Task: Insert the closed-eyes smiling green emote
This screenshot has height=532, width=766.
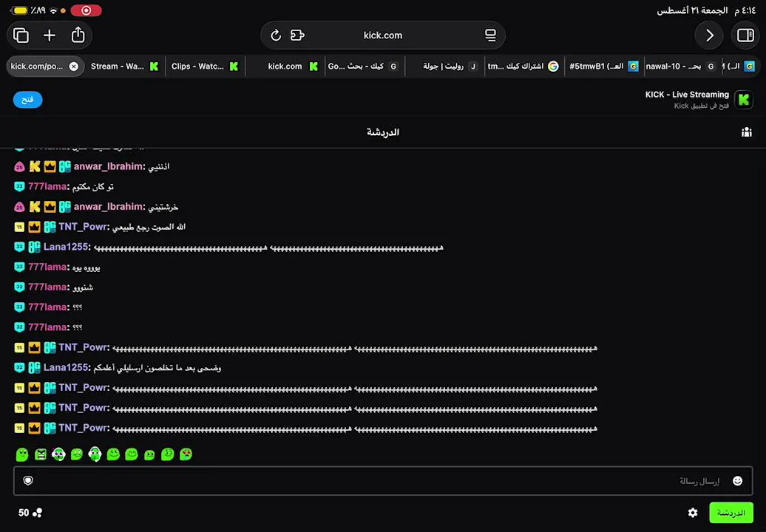Action: pyautogui.click(x=132, y=454)
